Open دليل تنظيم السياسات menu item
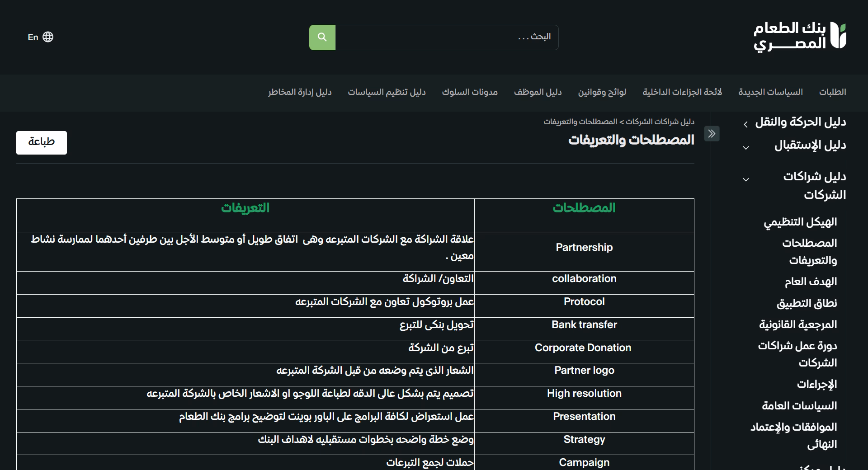Viewport: 868px width, 470px height. [387, 92]
